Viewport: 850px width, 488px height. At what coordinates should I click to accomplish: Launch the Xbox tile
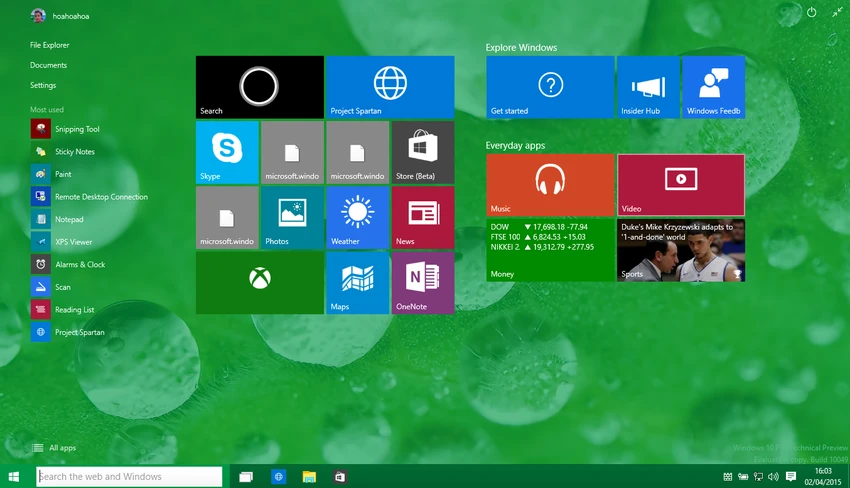click(x=260, y=282)
